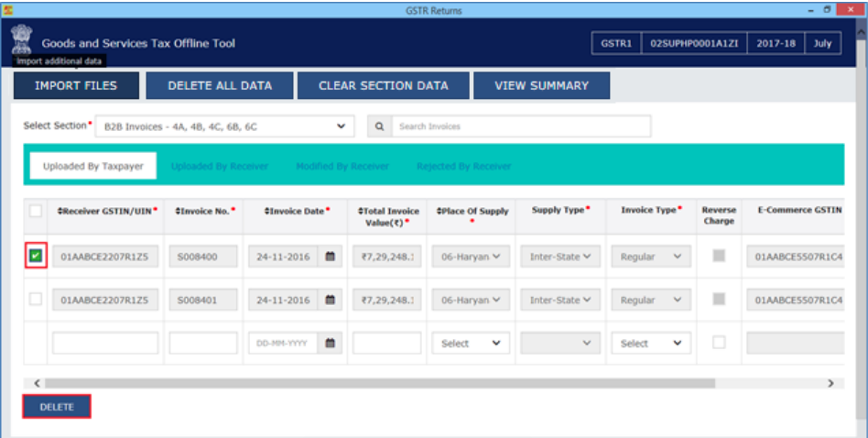The image size is (868, 438).
Task: Click empty Receiver GSTIN/UIN field in new row
Action: [105, 344]
